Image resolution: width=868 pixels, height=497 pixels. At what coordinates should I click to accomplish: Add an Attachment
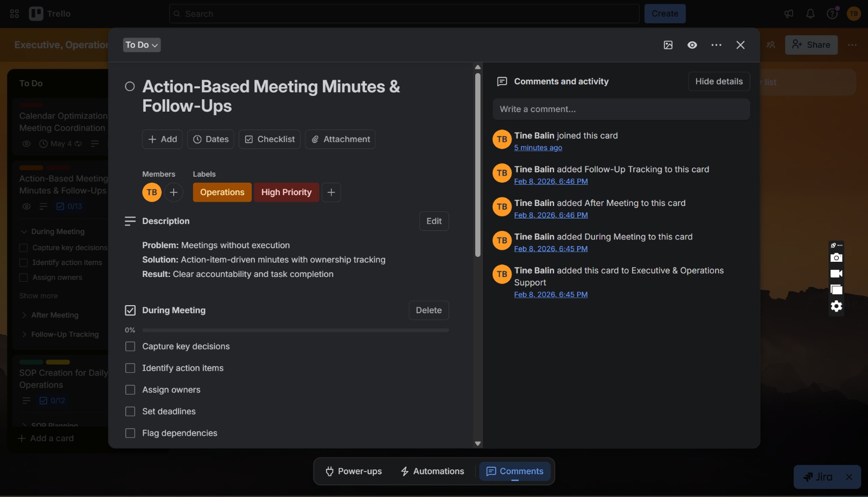point(340,139)
